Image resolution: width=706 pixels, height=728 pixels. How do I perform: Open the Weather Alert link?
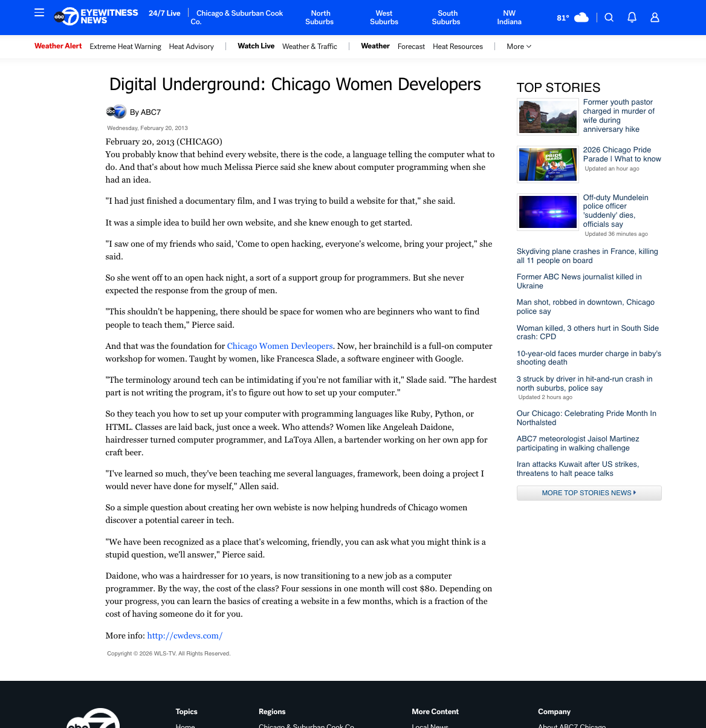click(58, 46)
